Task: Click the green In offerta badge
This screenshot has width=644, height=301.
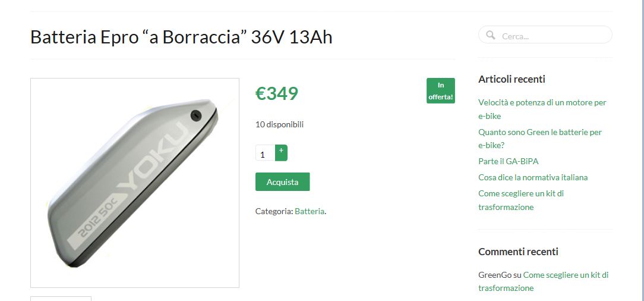Action: click(441, 91)
